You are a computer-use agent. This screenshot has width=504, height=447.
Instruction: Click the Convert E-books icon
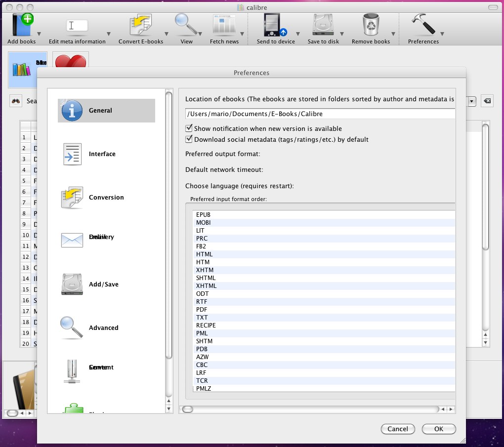(140, 24)
